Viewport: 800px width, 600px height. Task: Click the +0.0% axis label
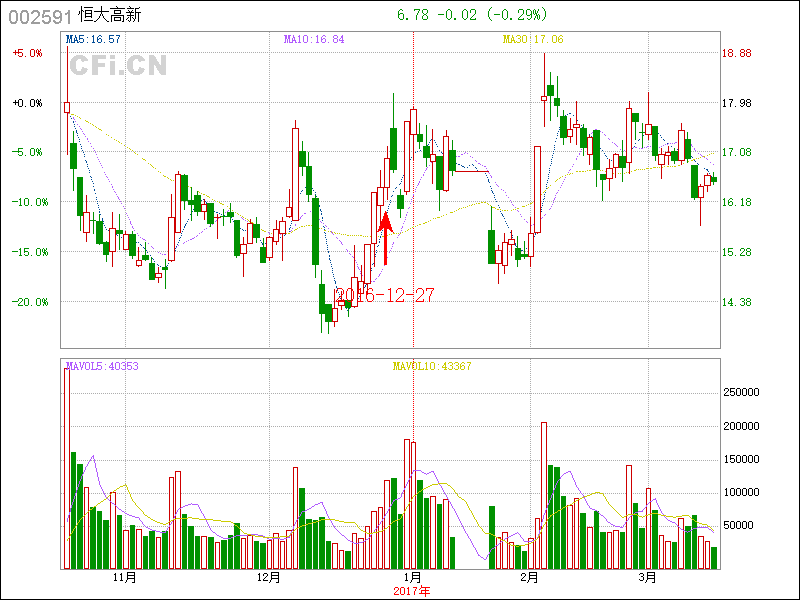[x=28, y=103]
